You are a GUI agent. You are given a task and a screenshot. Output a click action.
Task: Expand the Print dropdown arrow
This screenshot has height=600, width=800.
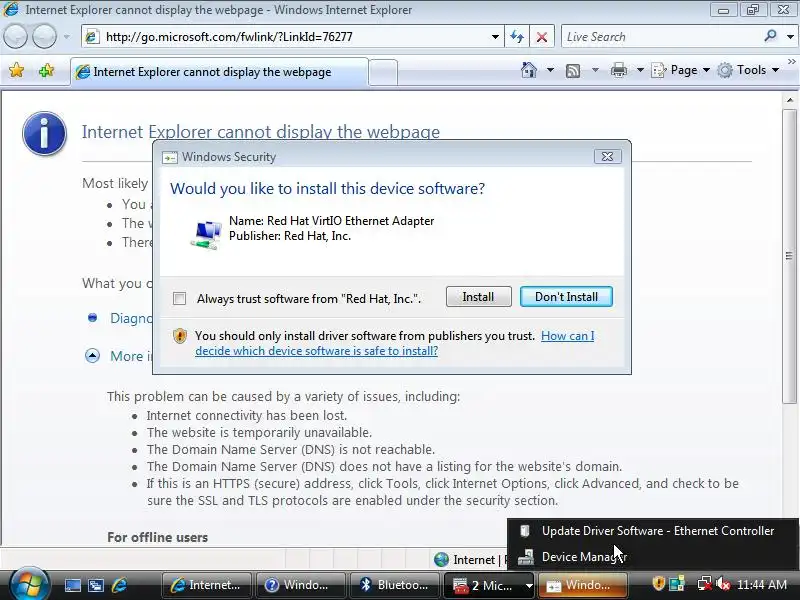click(x=640, y=70)
